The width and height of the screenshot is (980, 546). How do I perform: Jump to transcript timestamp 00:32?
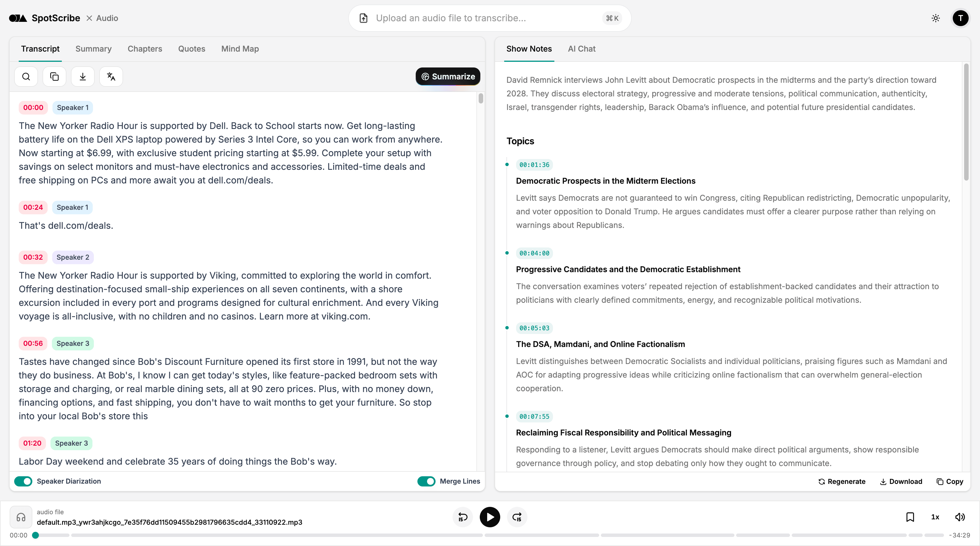point(33,257)
